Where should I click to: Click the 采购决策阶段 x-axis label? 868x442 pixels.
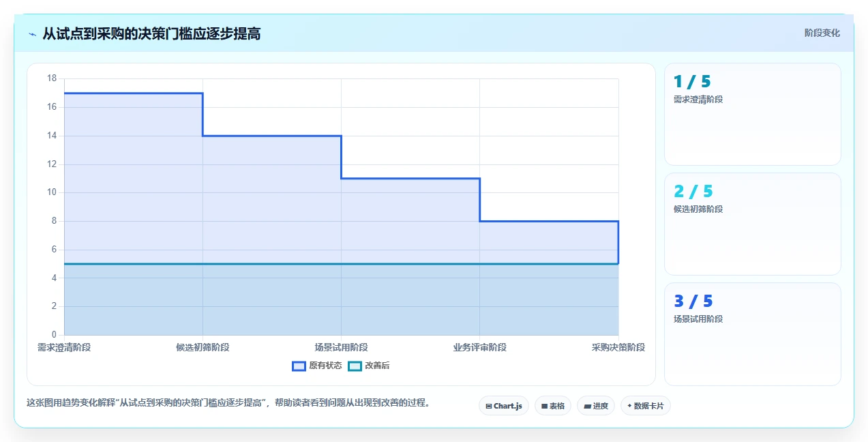tap(618, 347)
